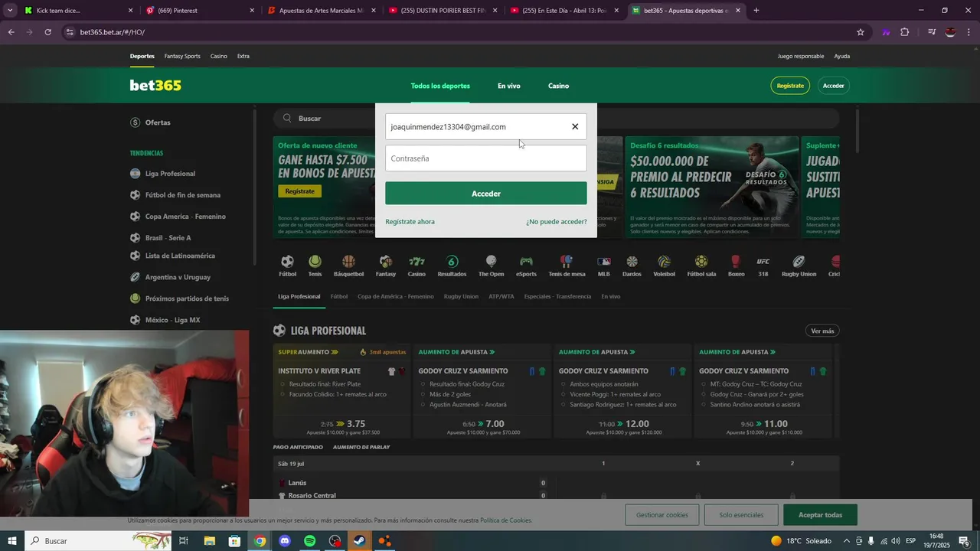
Task: Bookmark this page with the star icon
Action: pyautogui.click(x=861, y=32)
